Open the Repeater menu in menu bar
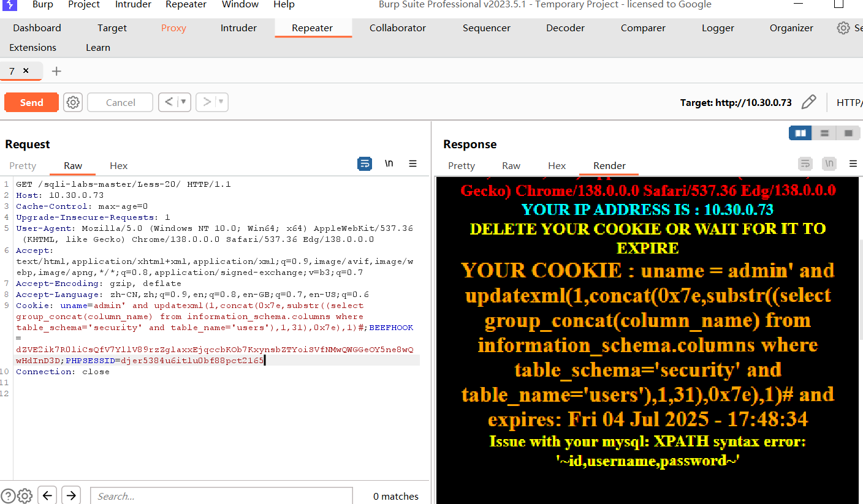This screenshot has width=863, height=504. click(186, 4)
